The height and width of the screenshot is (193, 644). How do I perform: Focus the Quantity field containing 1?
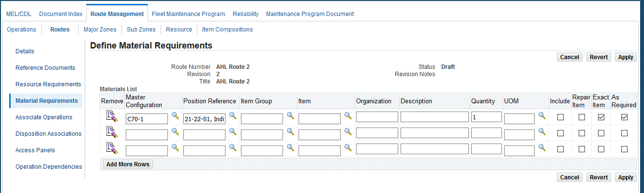(x=486, y=117)
